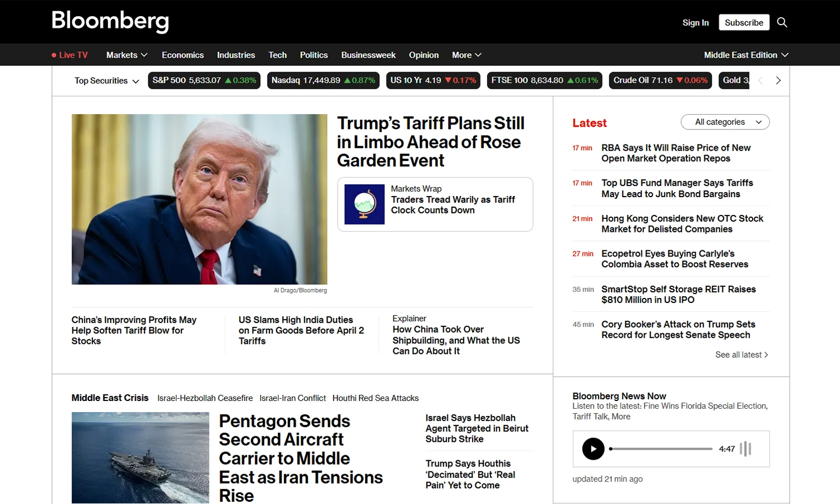
Task: Go to the Industries section
Action: (236, 55)
